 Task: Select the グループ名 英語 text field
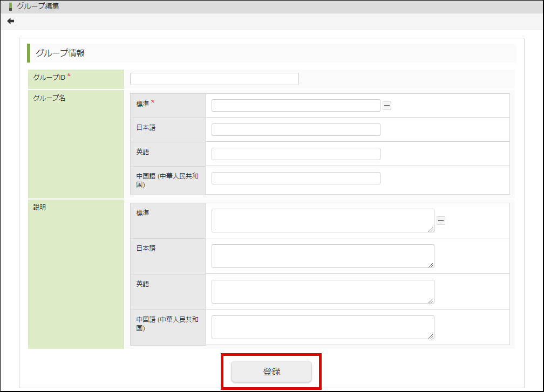(296, 154)
